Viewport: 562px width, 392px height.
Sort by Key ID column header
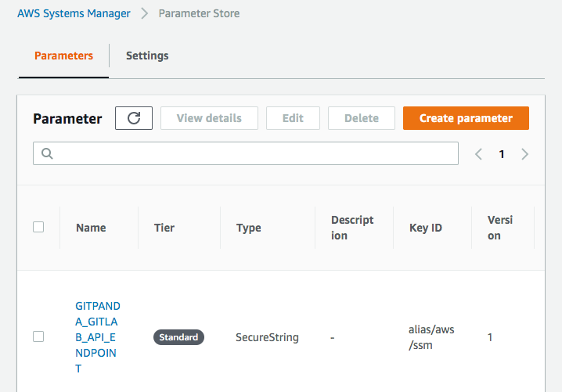pyautogui.click(x=426, y=228)
